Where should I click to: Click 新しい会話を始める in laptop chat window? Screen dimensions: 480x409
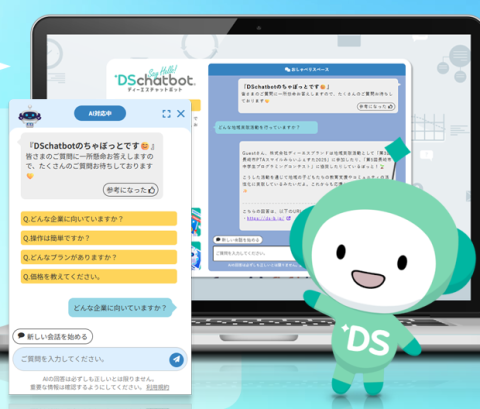238,240
